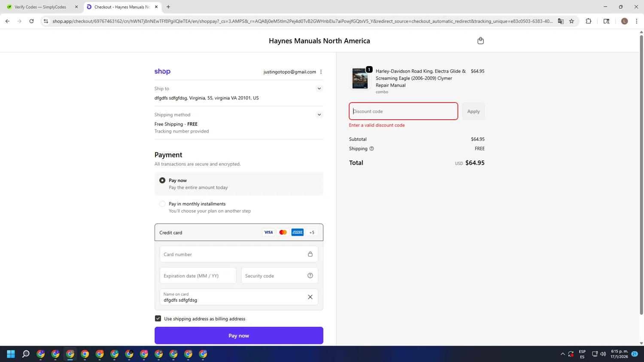Image resolution: width=644 pixels, height=362 pixels.
Task: Click Haynes Manuals North America store title
Action: [319, 41]
